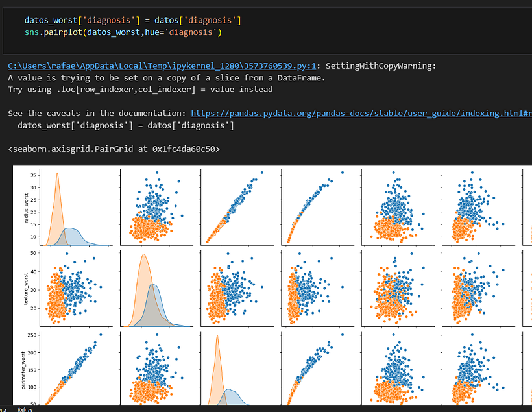Select the perimeter_worst density distribution plot
Image resolution: width=532 pixels, height=412 pixels.
(237, 369)
